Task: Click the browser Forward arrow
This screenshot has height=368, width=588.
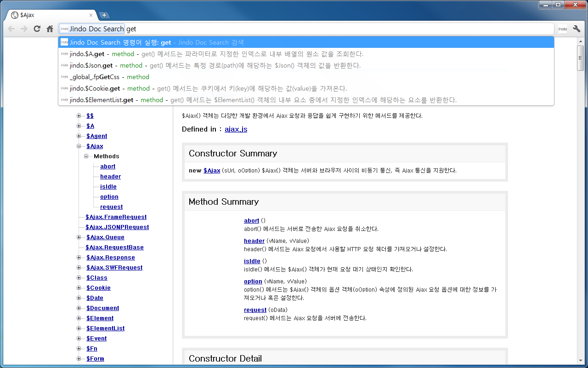Action: click(24, 29)
